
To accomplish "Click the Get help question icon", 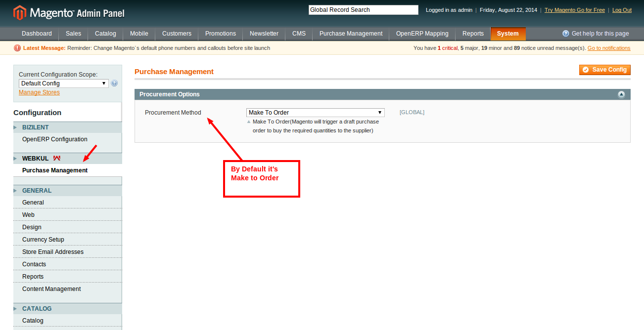I will [x=566, y=34].
